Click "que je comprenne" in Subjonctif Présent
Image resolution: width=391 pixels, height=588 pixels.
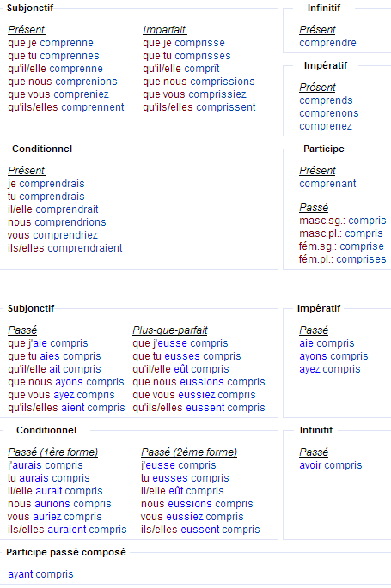pyautogui.click(x=51, y=43)
